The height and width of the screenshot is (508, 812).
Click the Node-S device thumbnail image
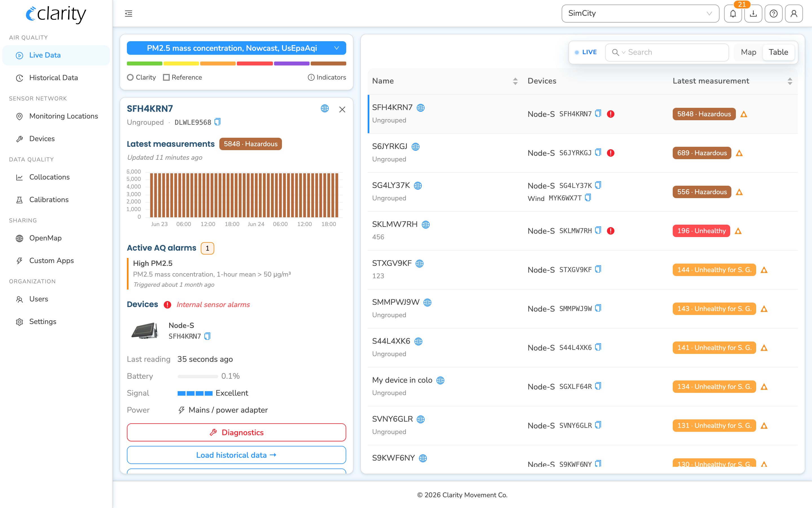(x=145, y=331)
